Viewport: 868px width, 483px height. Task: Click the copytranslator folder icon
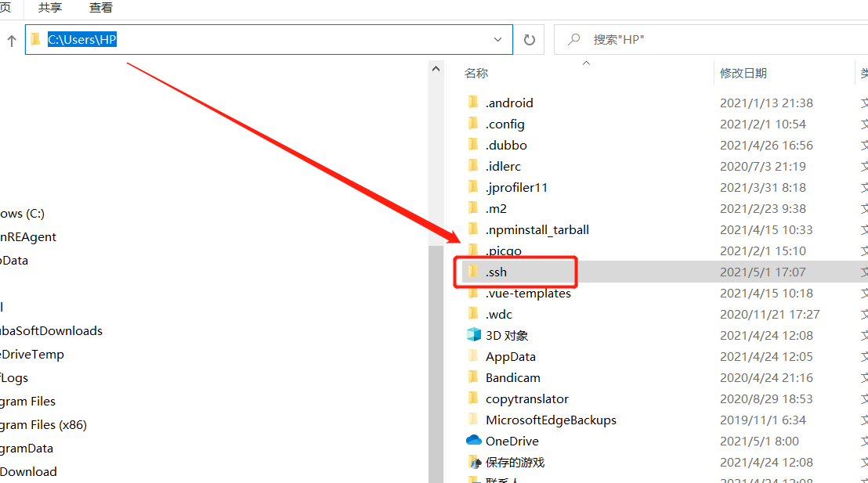(473, 398)
